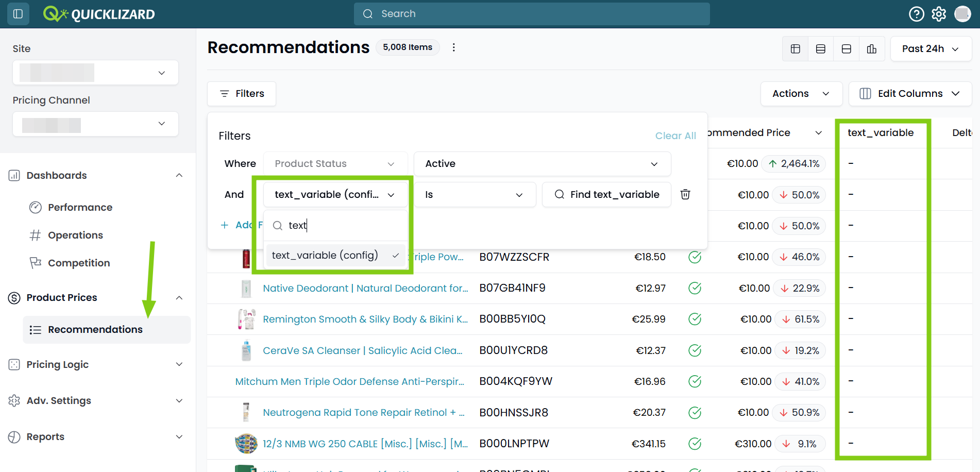Image resolution: width=980 pixels, height=472 pixels.
Task: Open Neutrogena Rapid Tone Repair link
Action: click(x=364, y=413)
